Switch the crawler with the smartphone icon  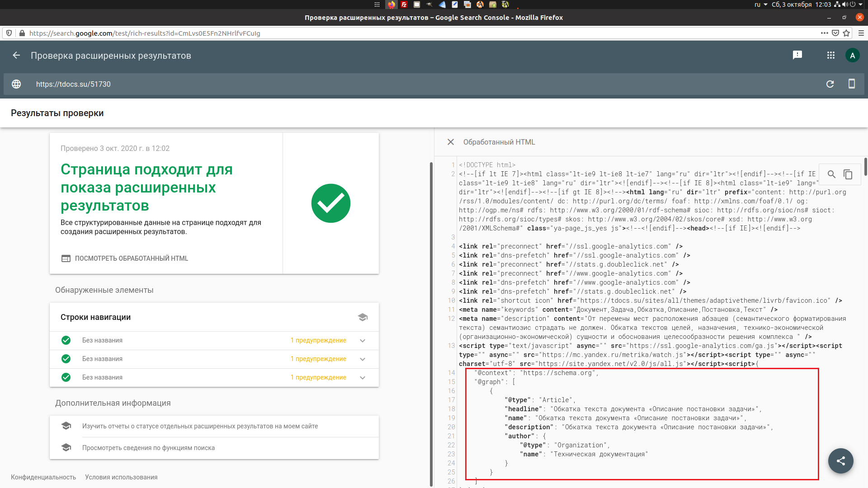point(852,84)
